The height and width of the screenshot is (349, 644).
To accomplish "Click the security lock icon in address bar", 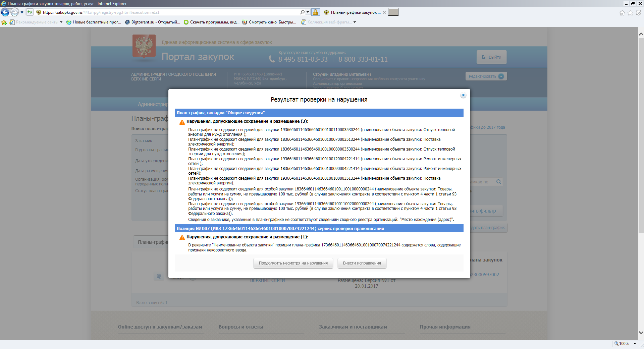I will click(315, 12).
